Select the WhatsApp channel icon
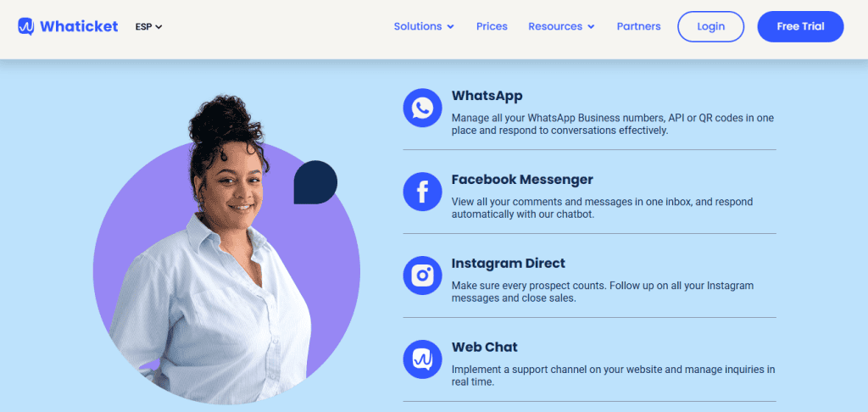The height and width of the screenshot is (412, 868). pyautogui.click(x=422, y=108)
